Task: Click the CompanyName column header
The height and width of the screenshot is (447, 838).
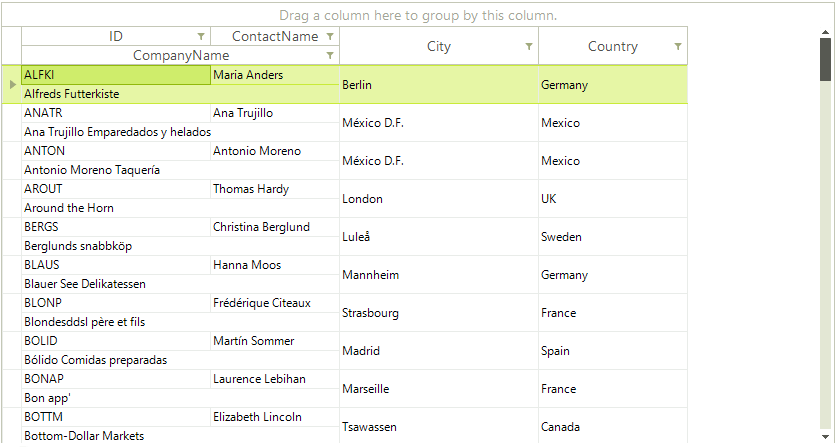Action: tap(181, 56)
